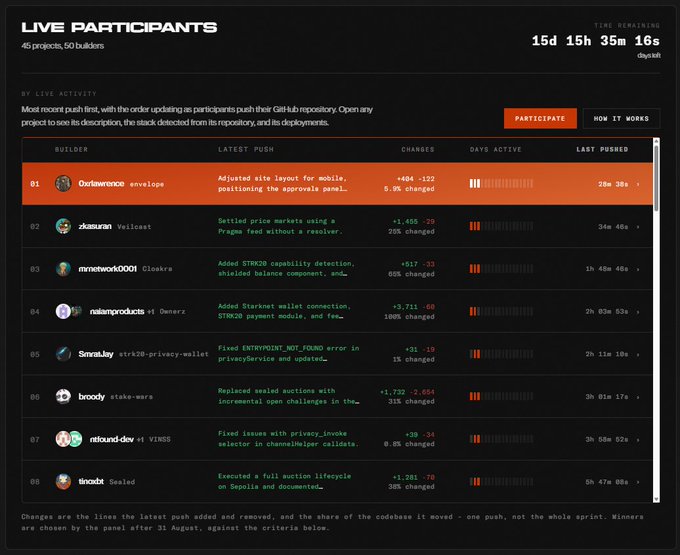Open zkasuran builder name
The width and height of the screenshot is (680, 555).
click(x=95, y=226)
